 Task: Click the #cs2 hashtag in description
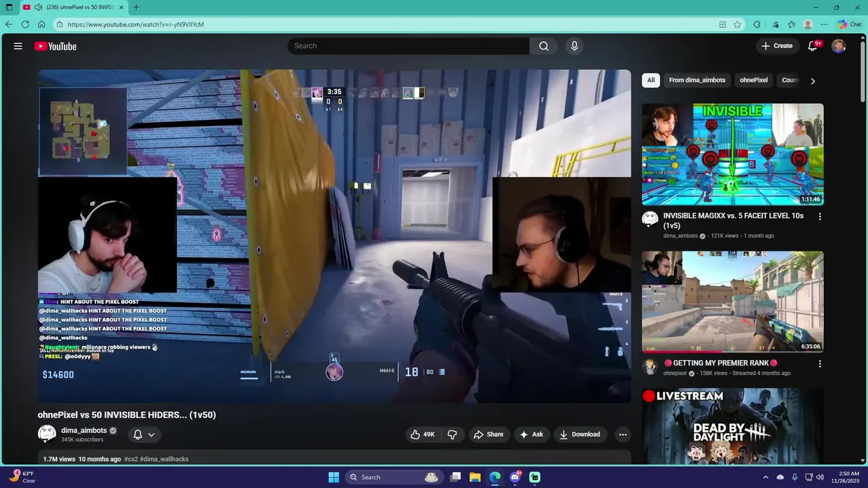(131, 459)
